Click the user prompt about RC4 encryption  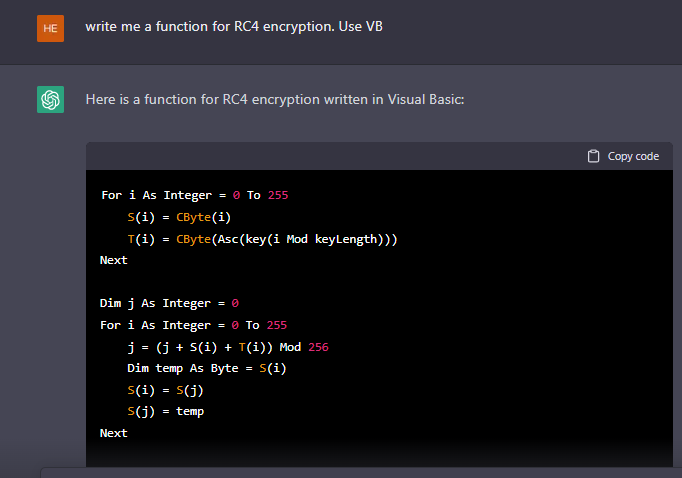[x=234, y=26]
